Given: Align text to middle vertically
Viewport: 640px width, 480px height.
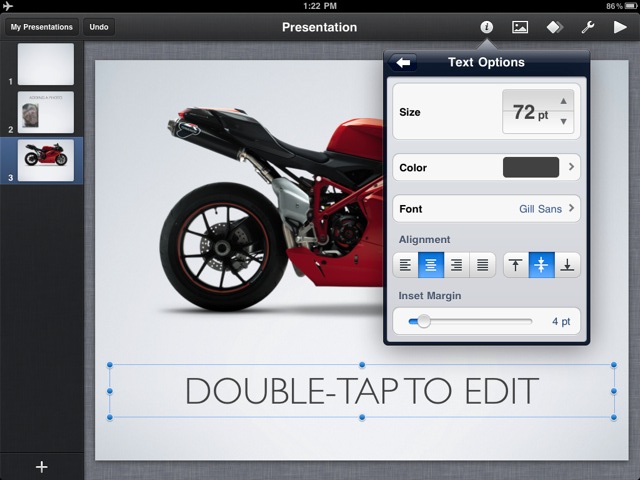Looking at the screenshot, I should pos(541,265).
